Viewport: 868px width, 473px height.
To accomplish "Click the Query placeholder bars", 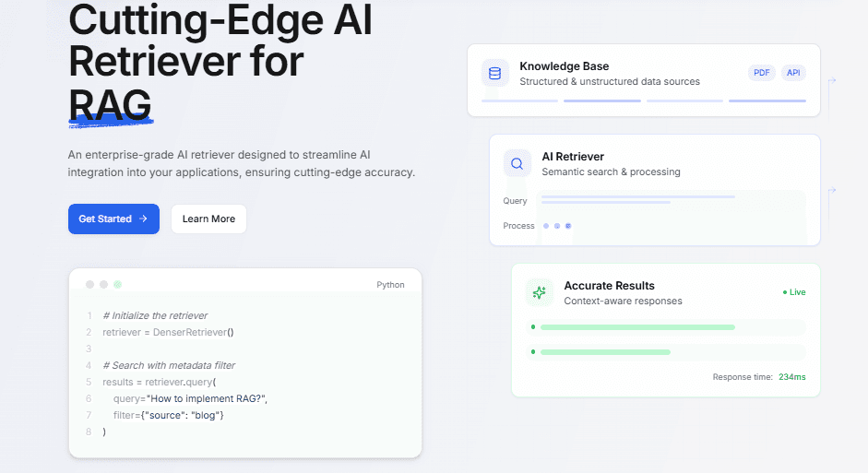I will click(638, 200).
